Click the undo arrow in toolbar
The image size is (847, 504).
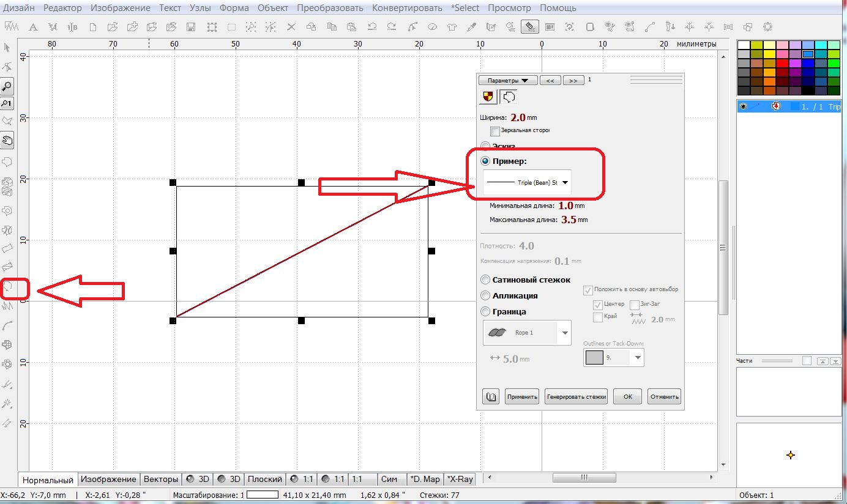(371, 27)
